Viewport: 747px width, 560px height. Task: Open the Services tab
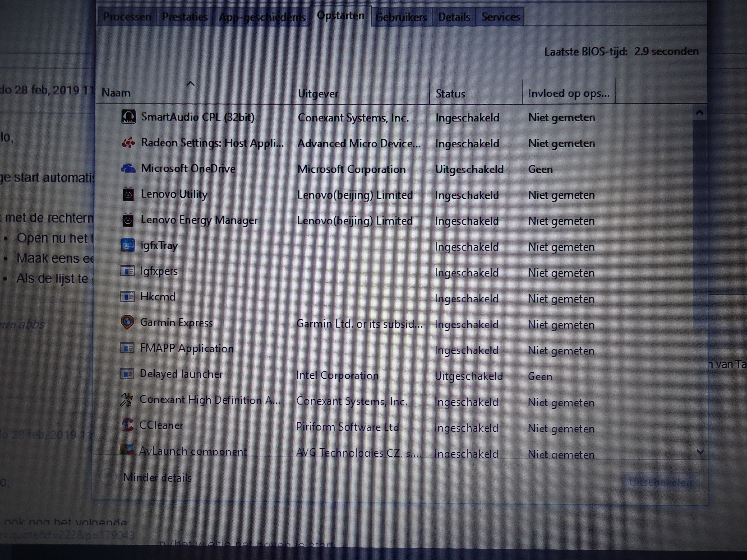pyautogui.click(x=500, y=17)
